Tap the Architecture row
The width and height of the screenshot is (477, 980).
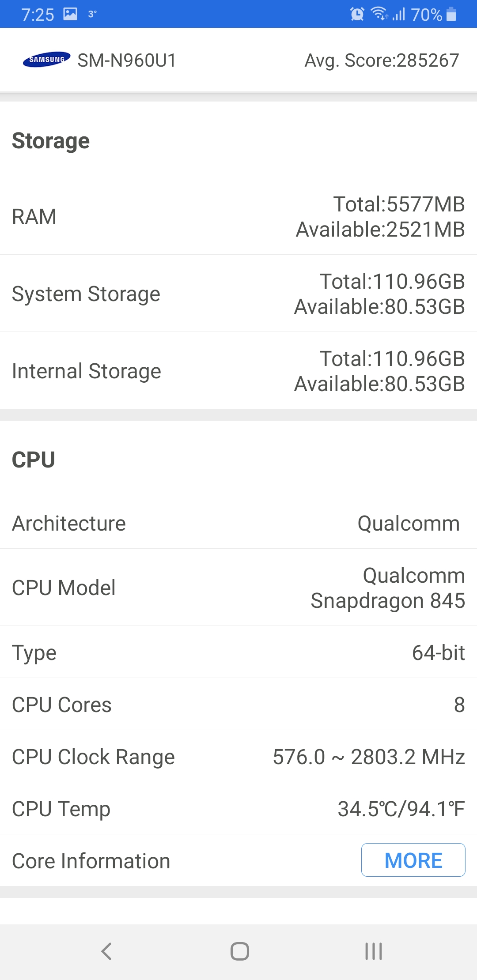[x=238, y=524]
